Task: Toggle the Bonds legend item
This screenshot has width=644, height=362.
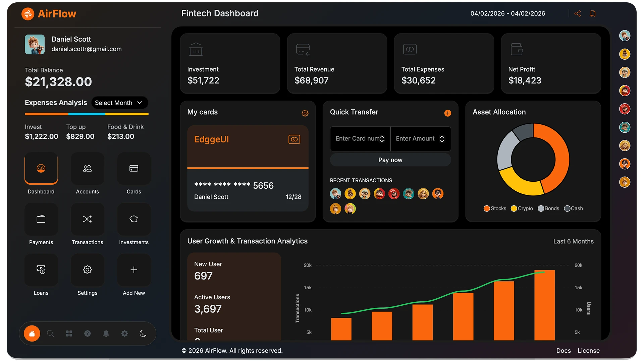Action: pyautogui.click(x=549, y=208)
